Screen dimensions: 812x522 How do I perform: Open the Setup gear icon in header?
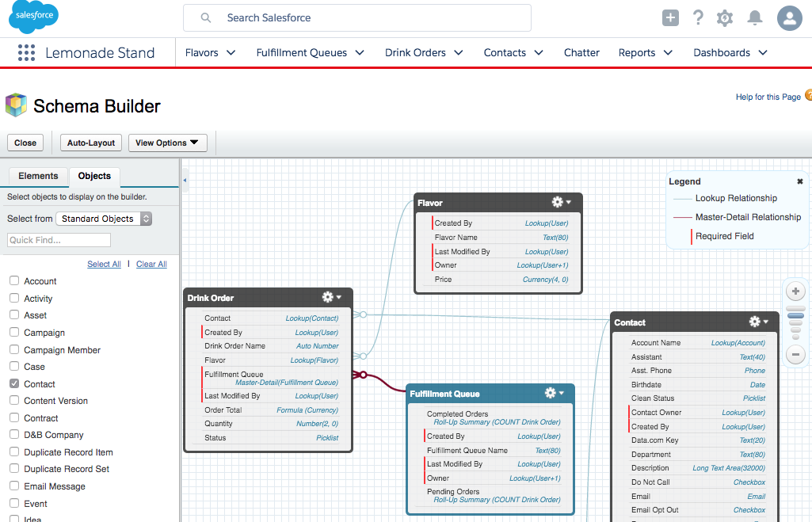725,17
